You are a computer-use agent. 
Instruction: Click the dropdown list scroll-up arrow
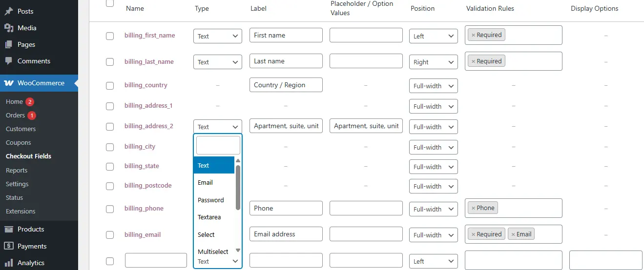click(x=238, y=160)
